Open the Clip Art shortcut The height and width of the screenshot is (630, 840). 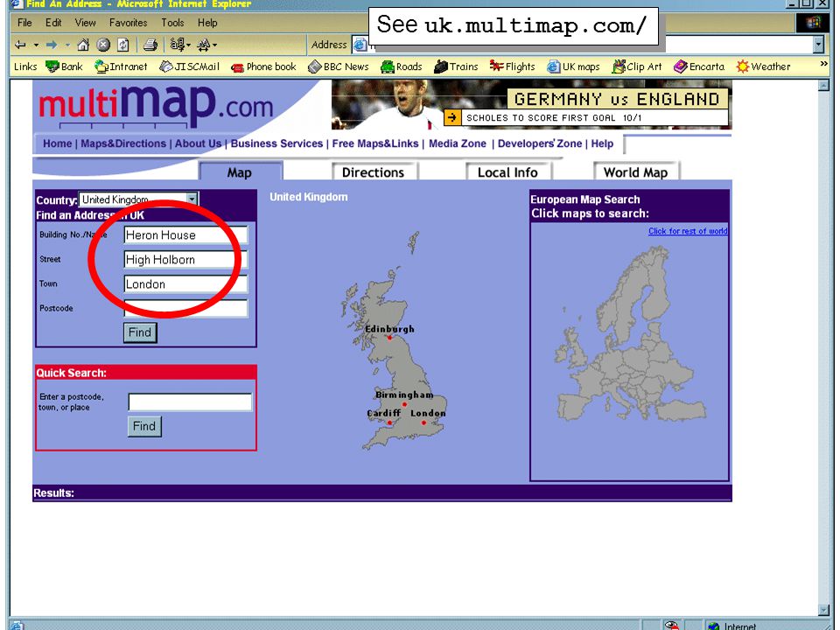pos(637,66)
